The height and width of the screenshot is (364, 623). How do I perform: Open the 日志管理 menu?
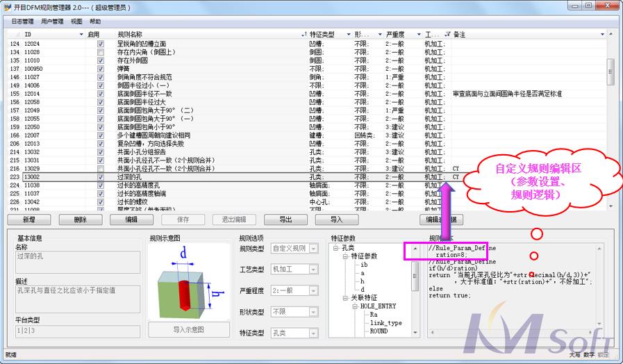(22, 22)
